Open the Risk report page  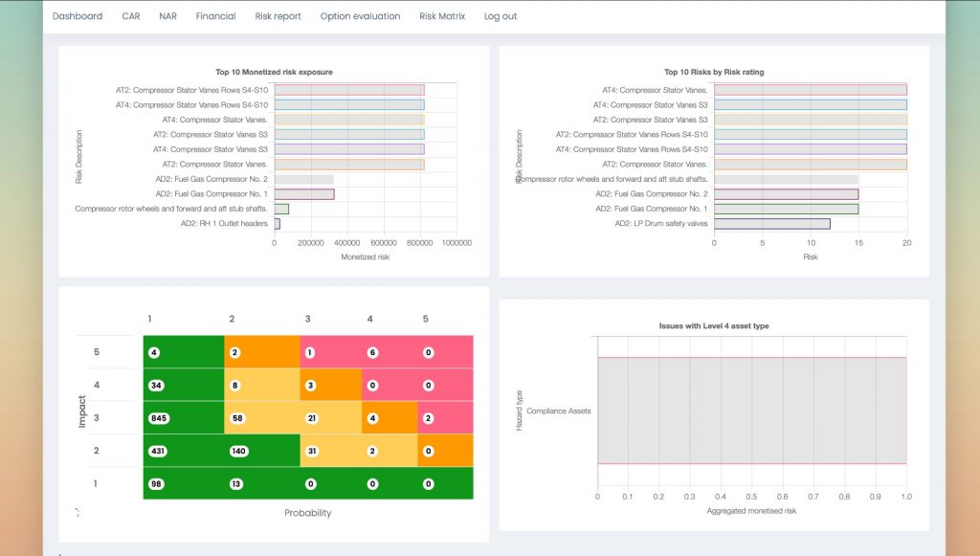click(278, 16)
